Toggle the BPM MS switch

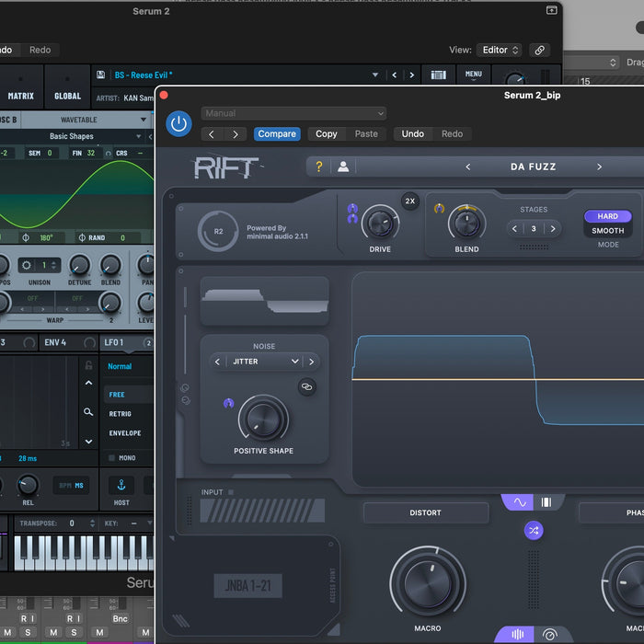(x=72, y=486)
